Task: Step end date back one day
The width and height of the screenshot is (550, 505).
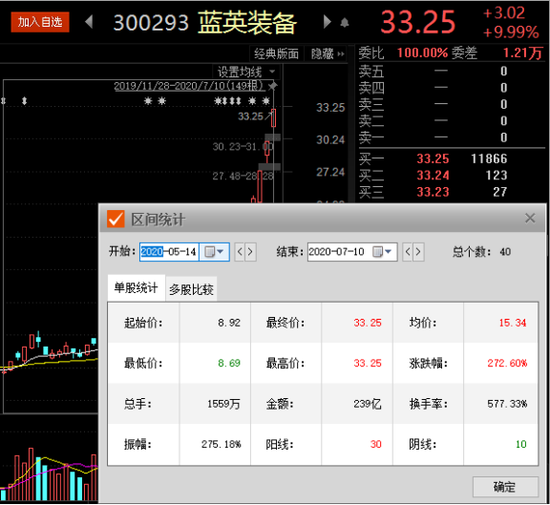Action: (x=408, y=252)
